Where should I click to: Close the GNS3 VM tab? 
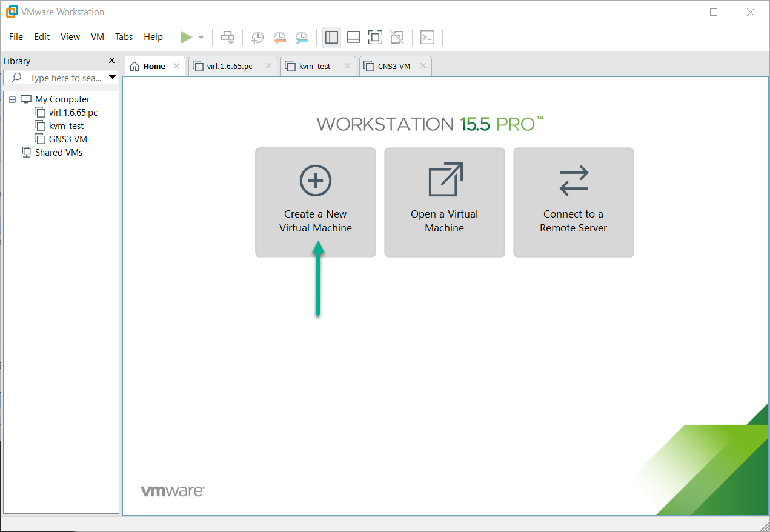click(x=423, y=66)
